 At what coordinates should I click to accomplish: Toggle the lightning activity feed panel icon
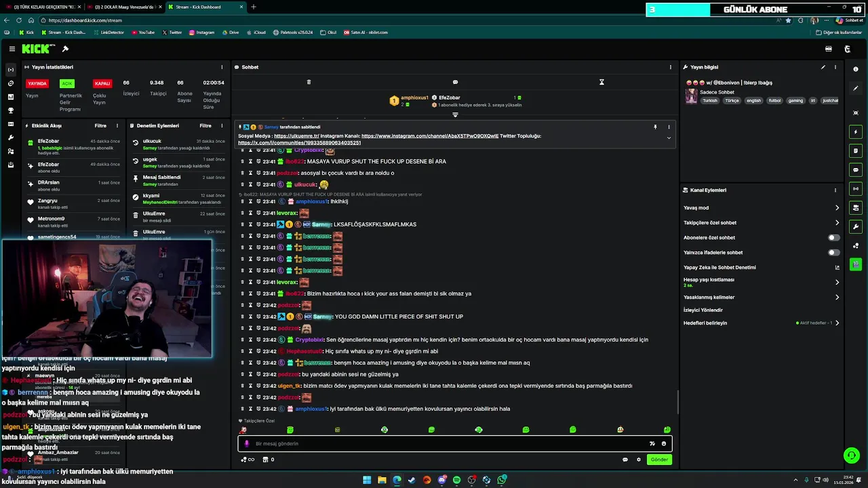point(856,131)
